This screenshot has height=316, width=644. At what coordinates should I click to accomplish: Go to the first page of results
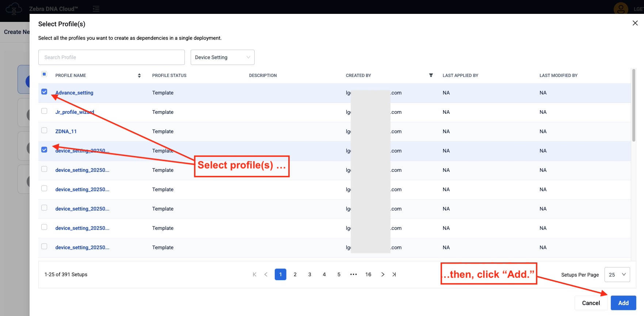(255, 274)
